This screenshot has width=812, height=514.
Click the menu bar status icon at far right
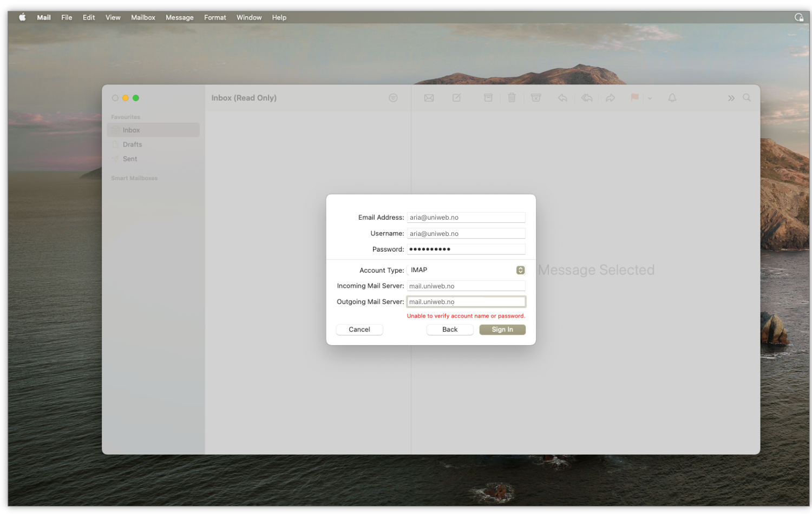[x=798, y=17]
